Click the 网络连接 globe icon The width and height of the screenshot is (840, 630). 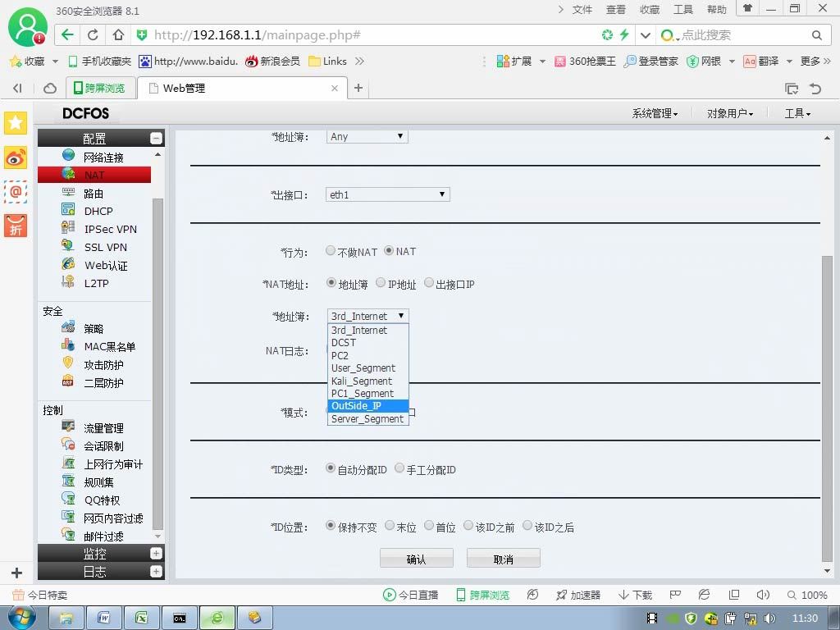tap(69, 155)
